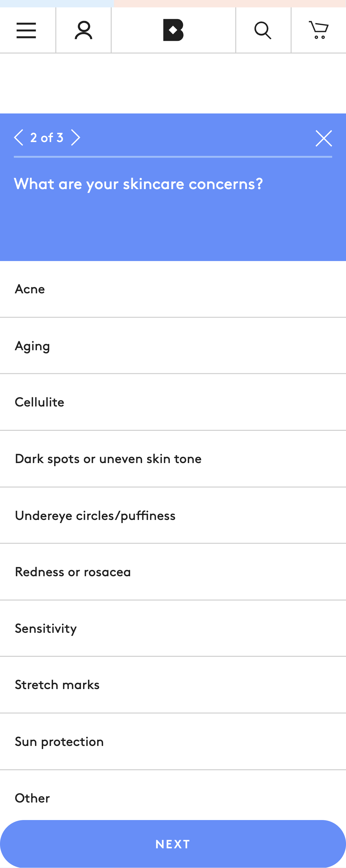Close the skincare quiz with the X
The image size is (346, 868).
coord(324,138)
